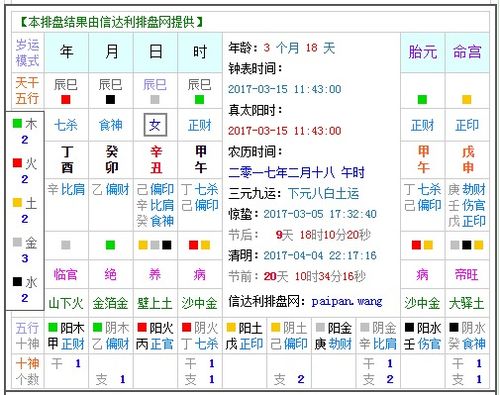Click the 金箔金 nayin label
This screenshot has width=500, height=395.
point(110,303)
